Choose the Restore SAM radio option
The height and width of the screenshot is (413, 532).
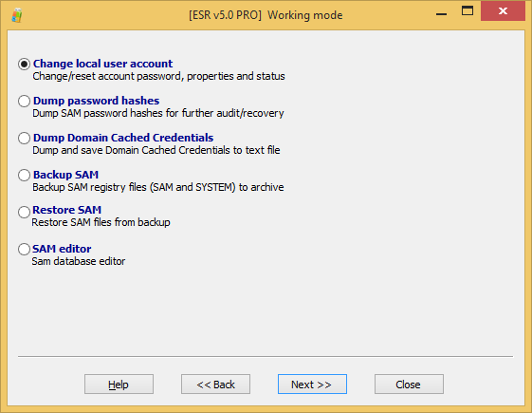[24, 212]
